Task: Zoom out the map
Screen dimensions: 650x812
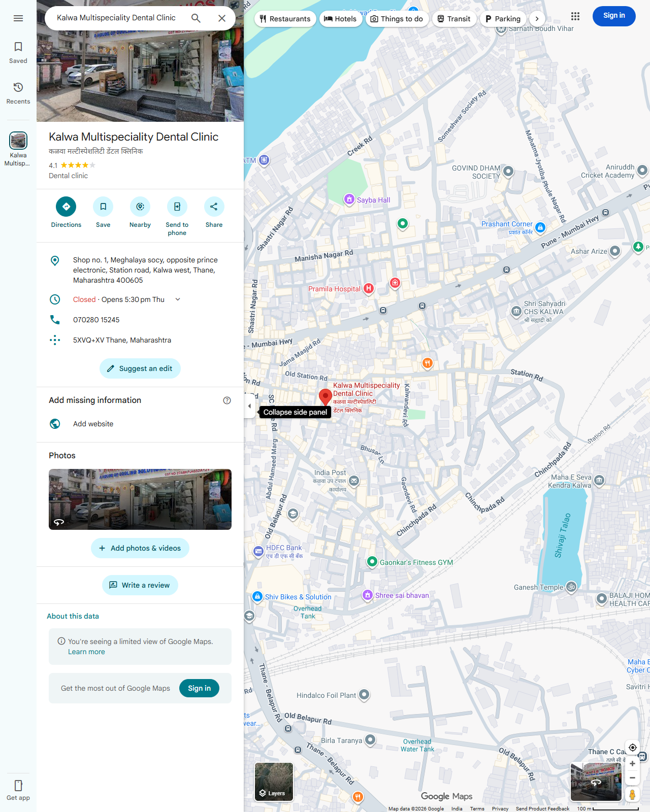Action: pos(633,777)
